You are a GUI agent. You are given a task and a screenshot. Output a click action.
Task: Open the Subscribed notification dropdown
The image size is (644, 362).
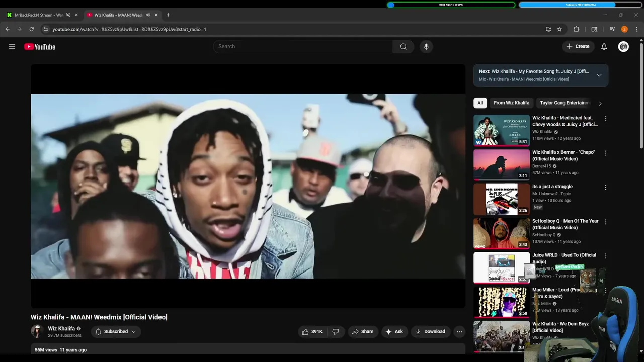coord(116,332)
